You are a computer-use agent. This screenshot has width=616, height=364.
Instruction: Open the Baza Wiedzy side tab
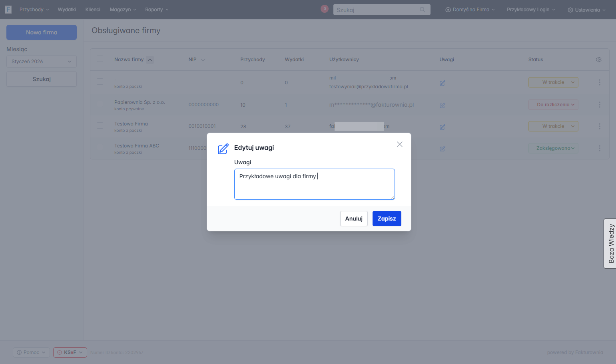coord(610,243)
